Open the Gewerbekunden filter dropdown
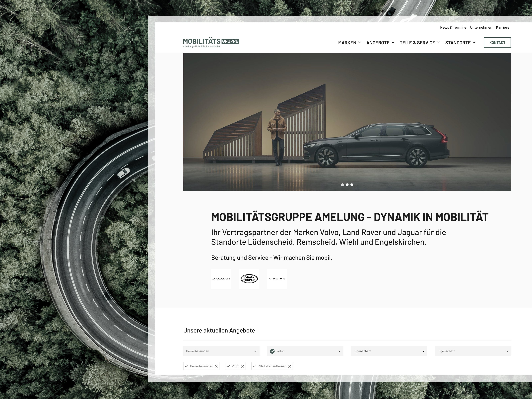532x399 pixels. pos(221,351)
